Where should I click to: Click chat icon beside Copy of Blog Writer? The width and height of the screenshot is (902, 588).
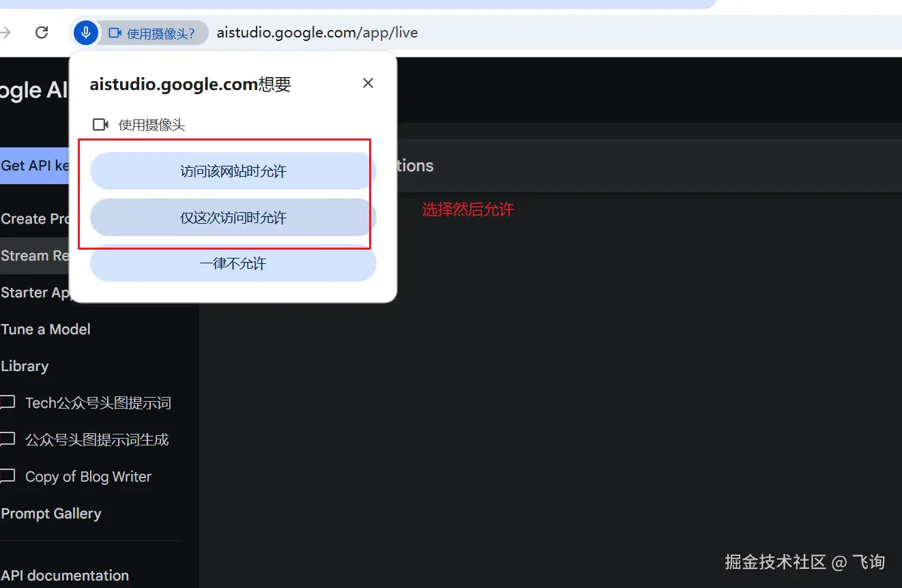coord(7,477)
